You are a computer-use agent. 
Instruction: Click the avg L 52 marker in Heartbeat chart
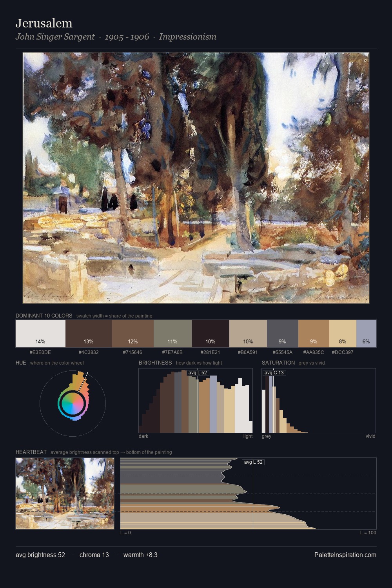253,462
